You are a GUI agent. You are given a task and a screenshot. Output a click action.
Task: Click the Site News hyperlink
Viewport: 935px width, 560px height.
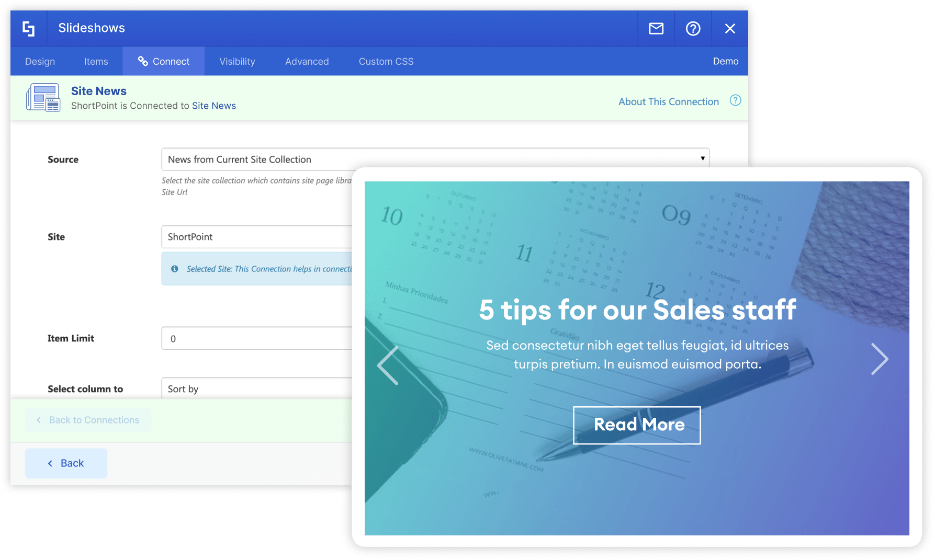click(214, 106)
